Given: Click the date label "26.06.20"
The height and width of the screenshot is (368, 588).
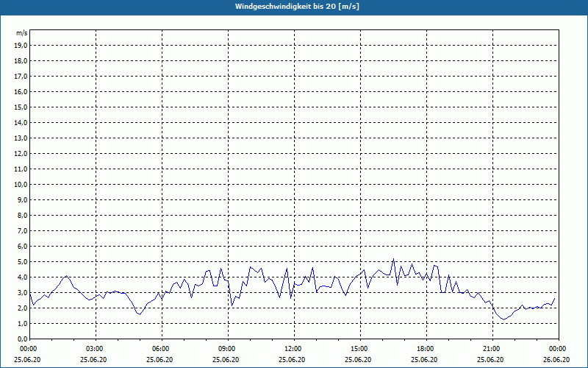Looking at the screenshot, I should (x=556, y=359).
